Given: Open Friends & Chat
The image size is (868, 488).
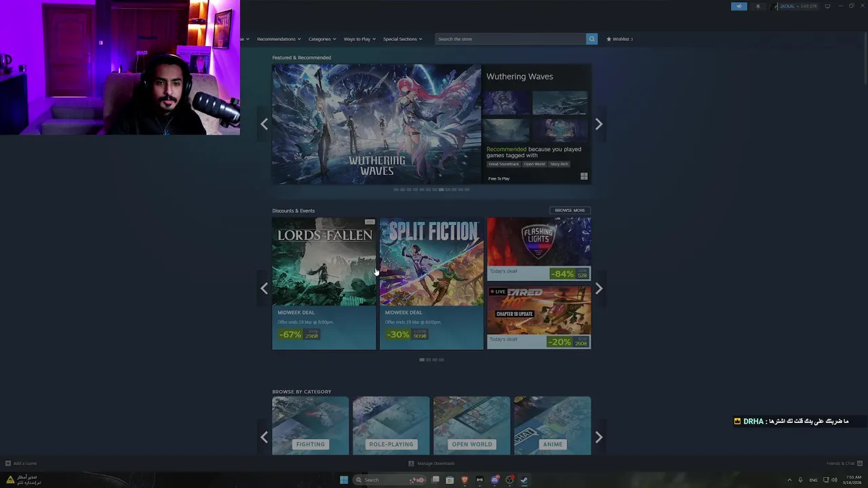Looking at the screenshot, I should [844, 464].
